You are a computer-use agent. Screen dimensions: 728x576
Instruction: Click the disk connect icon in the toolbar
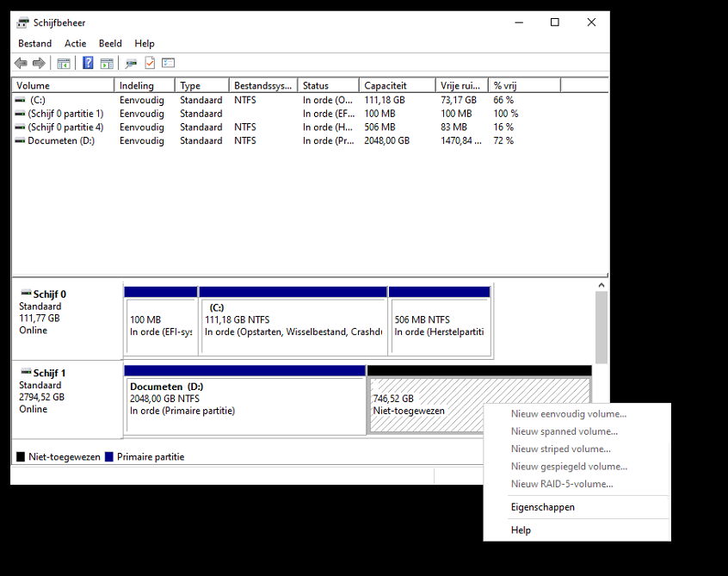click(x=131, y=63)
